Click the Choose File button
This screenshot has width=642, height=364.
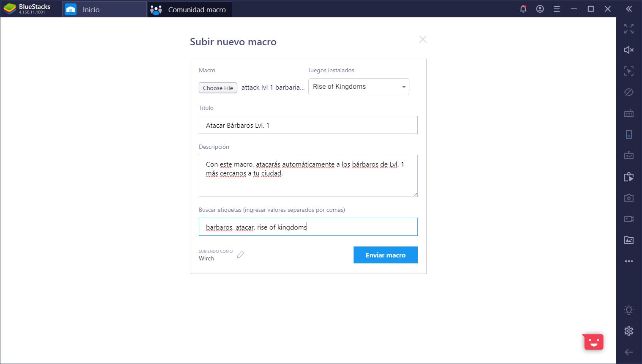click(x=218, y=88)
